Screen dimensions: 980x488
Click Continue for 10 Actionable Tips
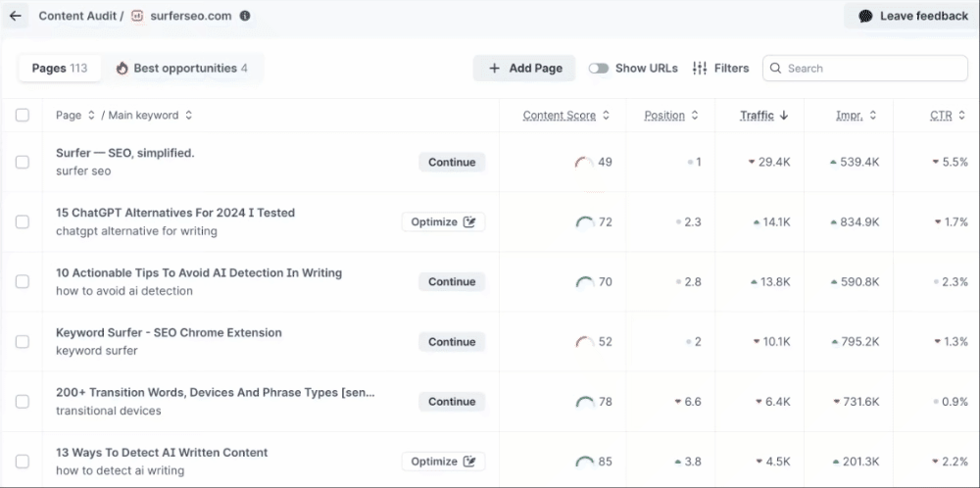(452, 282)
